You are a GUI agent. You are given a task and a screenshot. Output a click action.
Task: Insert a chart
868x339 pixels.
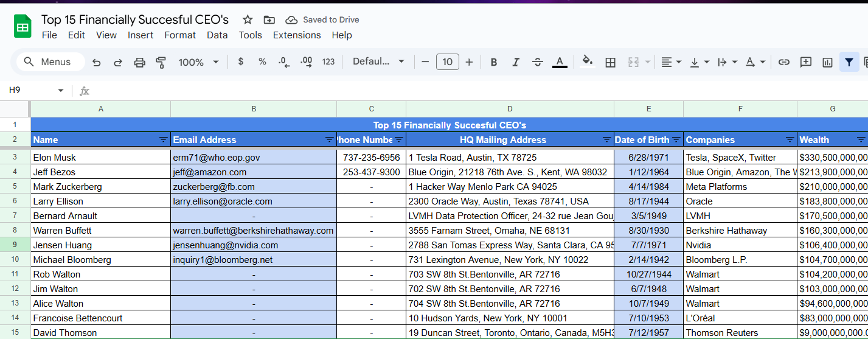pyautogui.click(x=827, y=62)
